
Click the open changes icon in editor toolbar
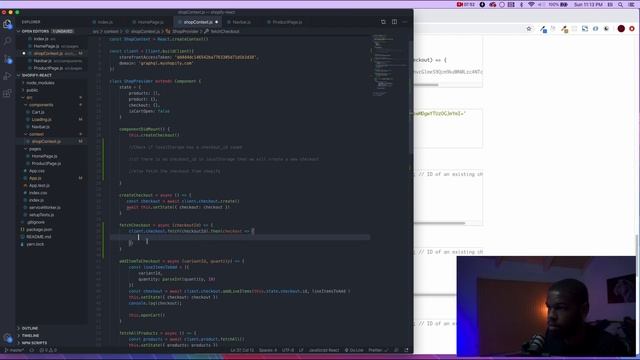click(383, 22)
